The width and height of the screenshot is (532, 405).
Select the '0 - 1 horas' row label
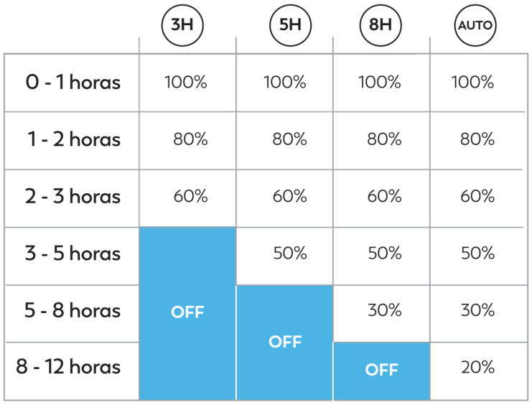(73, 83)
